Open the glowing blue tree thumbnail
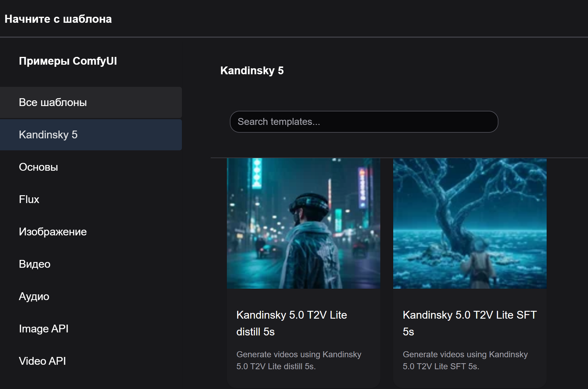 (x=470, y=223)
